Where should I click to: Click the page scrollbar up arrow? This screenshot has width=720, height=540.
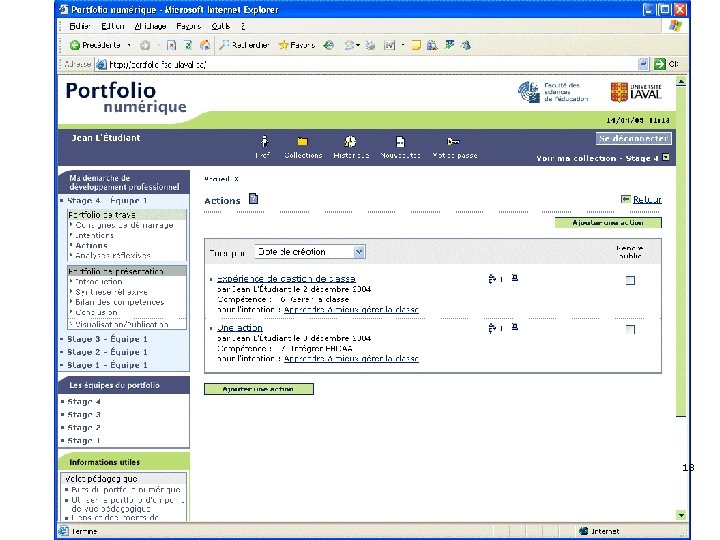coord(681,82)
